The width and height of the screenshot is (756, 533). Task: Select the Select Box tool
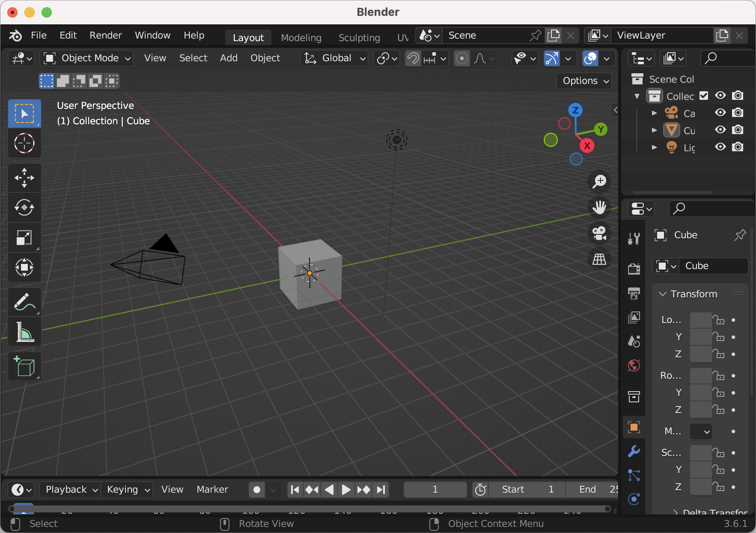(x=24, y=114)
